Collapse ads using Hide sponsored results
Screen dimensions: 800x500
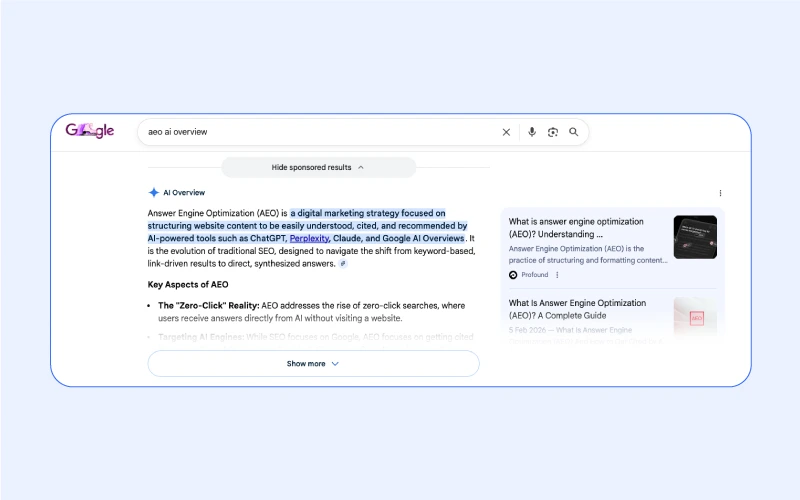pyautogui.click(x=318, y=168)
